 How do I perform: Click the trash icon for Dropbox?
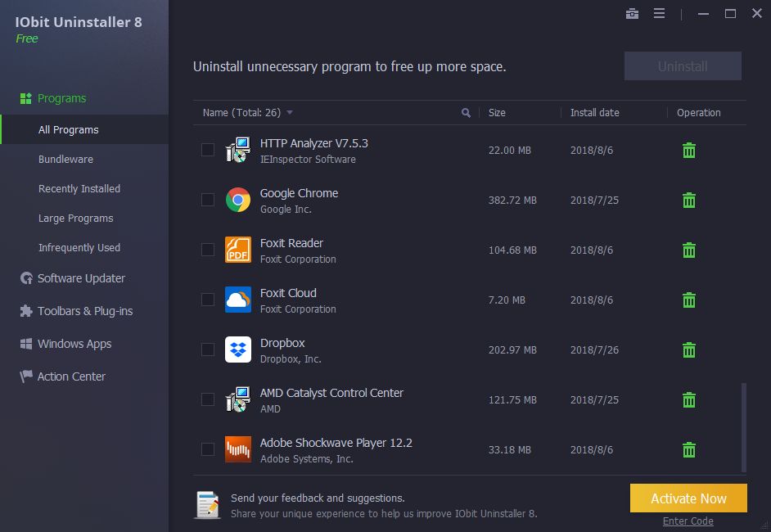click(689, 350)
